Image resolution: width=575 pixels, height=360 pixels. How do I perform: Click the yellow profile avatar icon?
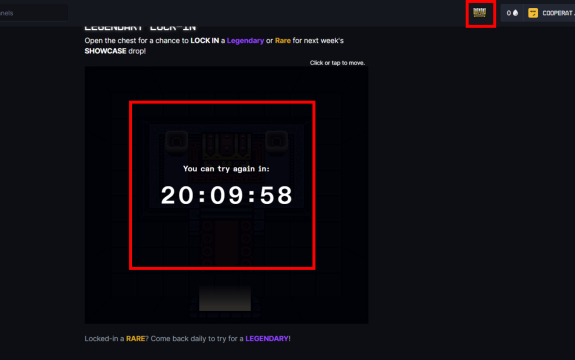pyautogui.click(x=533, y=13)
